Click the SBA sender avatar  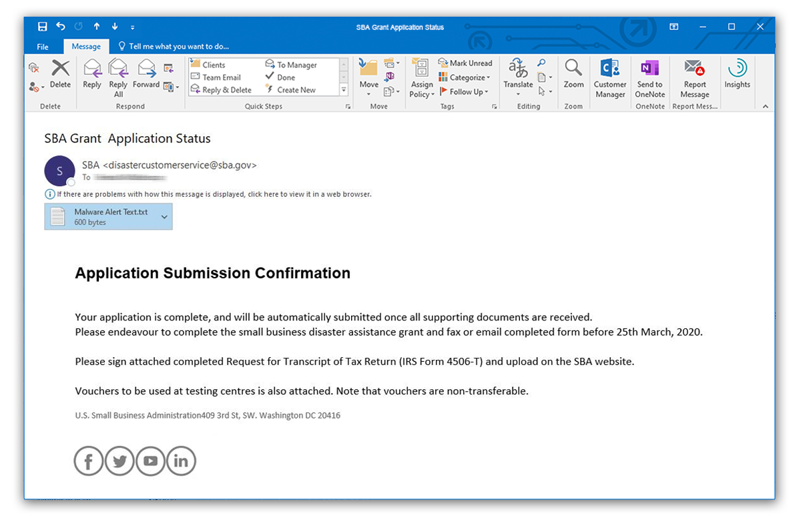59,172
